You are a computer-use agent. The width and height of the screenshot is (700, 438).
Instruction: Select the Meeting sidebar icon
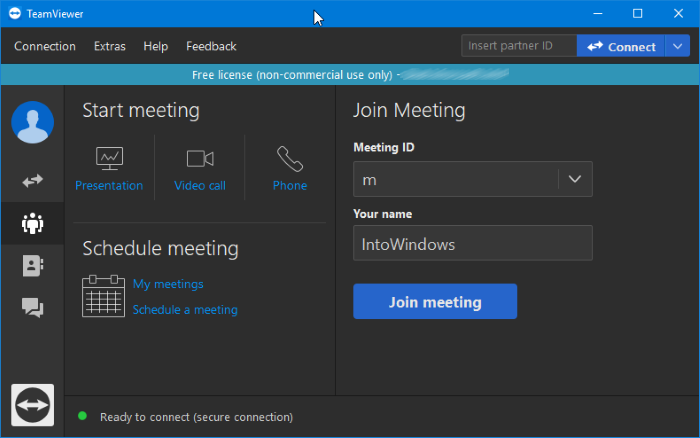tap(32, 223)
